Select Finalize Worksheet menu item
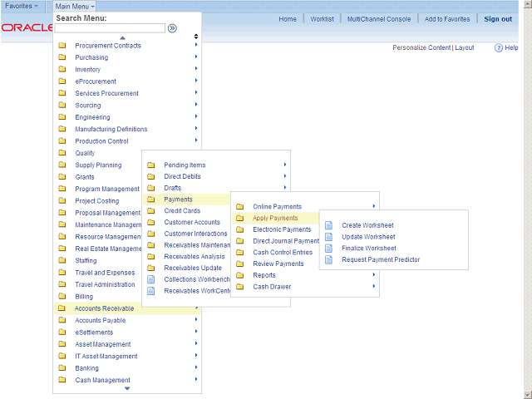The width and height of the screenshot is (532, 399). coord(369,249)
